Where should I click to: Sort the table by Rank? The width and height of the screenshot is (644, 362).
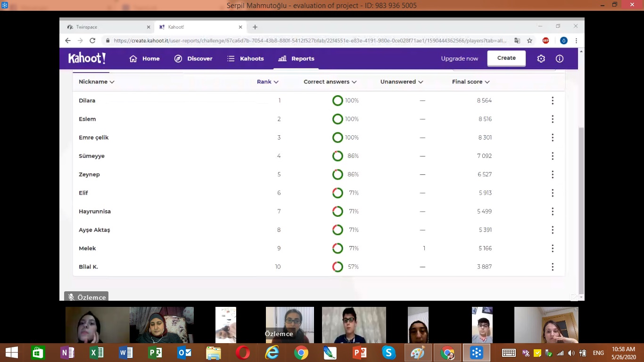tap(268, 82)
